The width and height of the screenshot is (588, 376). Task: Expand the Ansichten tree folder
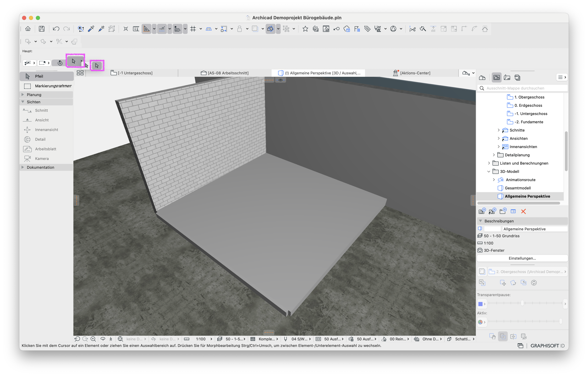click(498, 138)
